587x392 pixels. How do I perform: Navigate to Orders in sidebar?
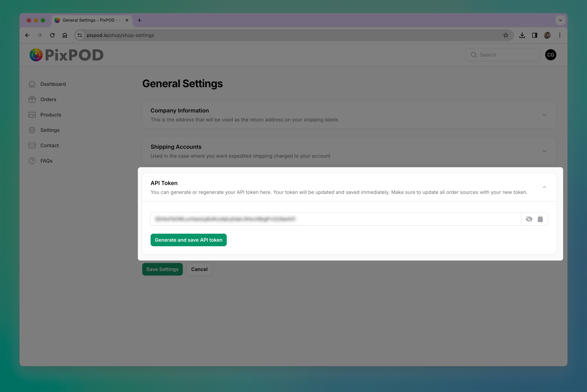point(48,100)
